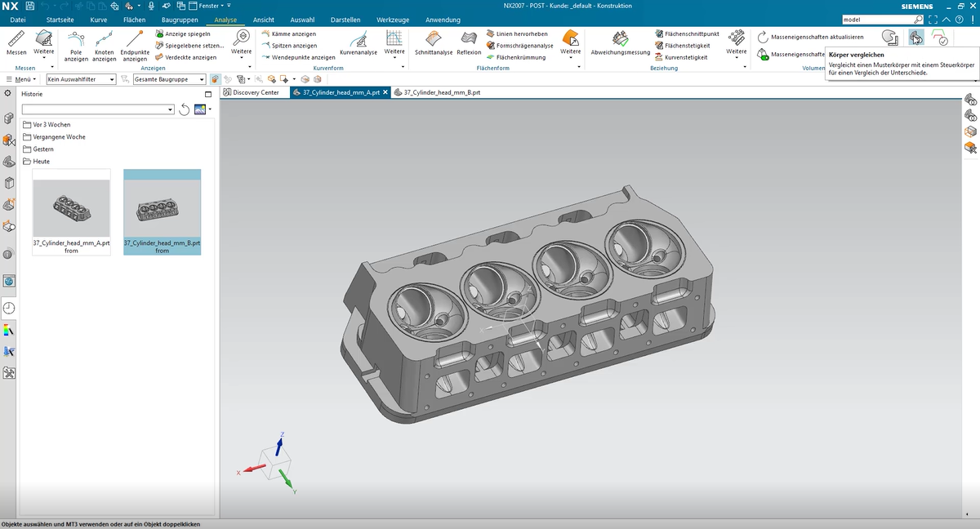This screenshot has width=980, height=529.
Task: Click the Körper vergleichen icon
Action: click(x=916, y=38)
